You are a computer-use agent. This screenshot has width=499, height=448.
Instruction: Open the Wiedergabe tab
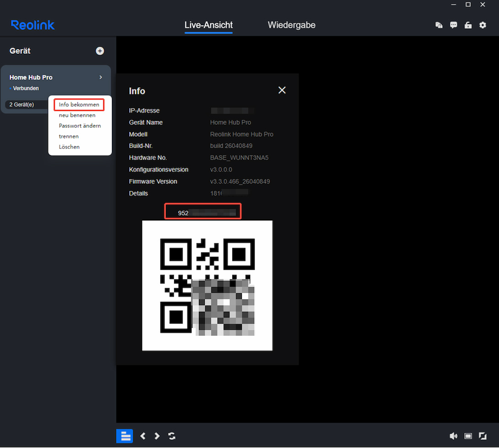pos(291,25)
